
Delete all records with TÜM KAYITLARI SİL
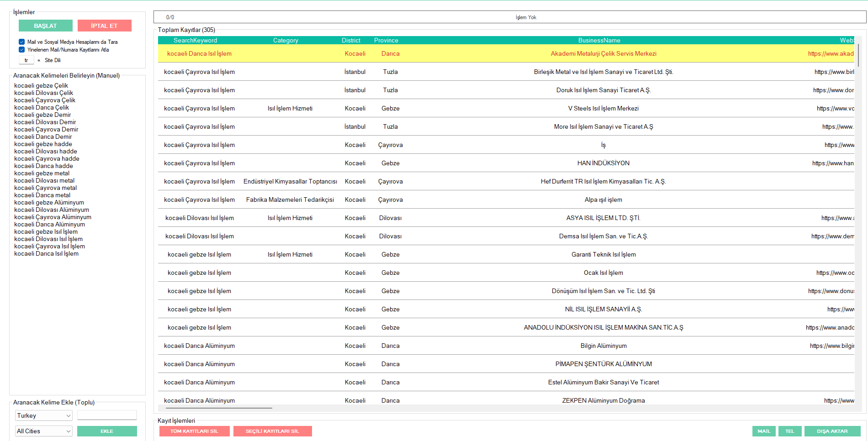(194, 431)
